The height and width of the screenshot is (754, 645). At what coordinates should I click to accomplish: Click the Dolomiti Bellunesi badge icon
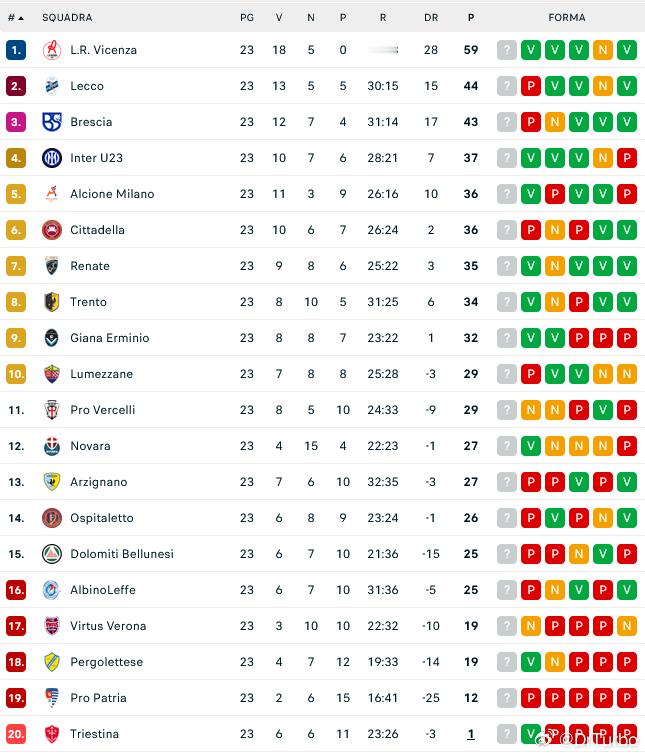click(x=52, y=554)
